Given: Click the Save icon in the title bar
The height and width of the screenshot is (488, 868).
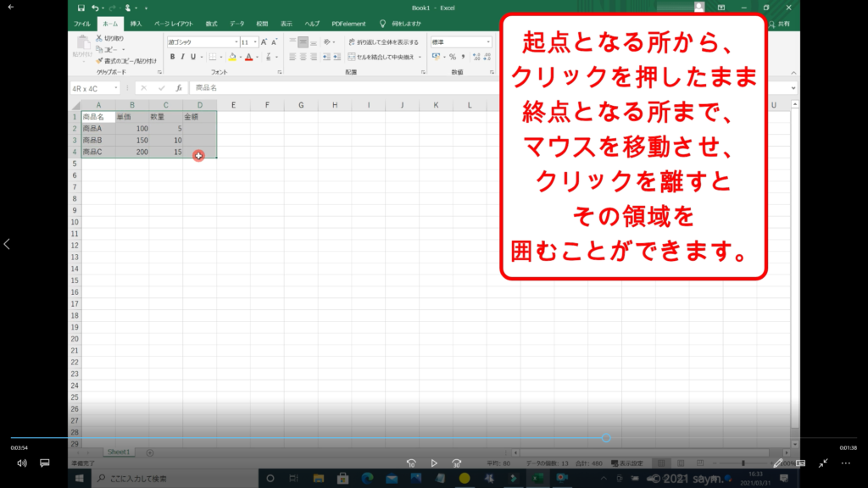Looking at the screenshot, I should coord(81,8).
